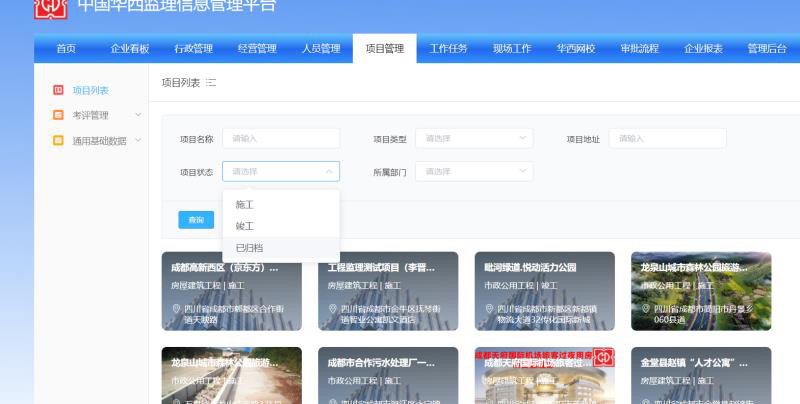Click the 项目列表 page title text
The image size is (800, 404).
(x=181, y=83)
